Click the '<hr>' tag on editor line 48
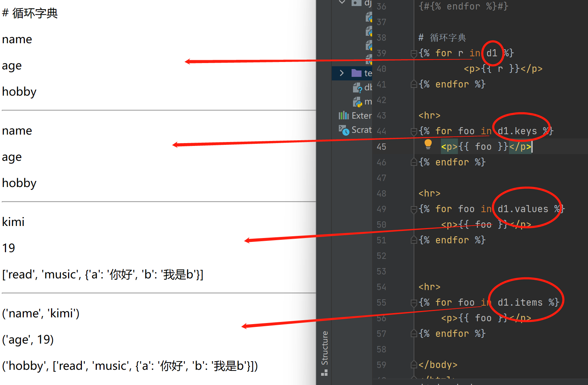Screen dimensions: 588x385 [430, 193]
